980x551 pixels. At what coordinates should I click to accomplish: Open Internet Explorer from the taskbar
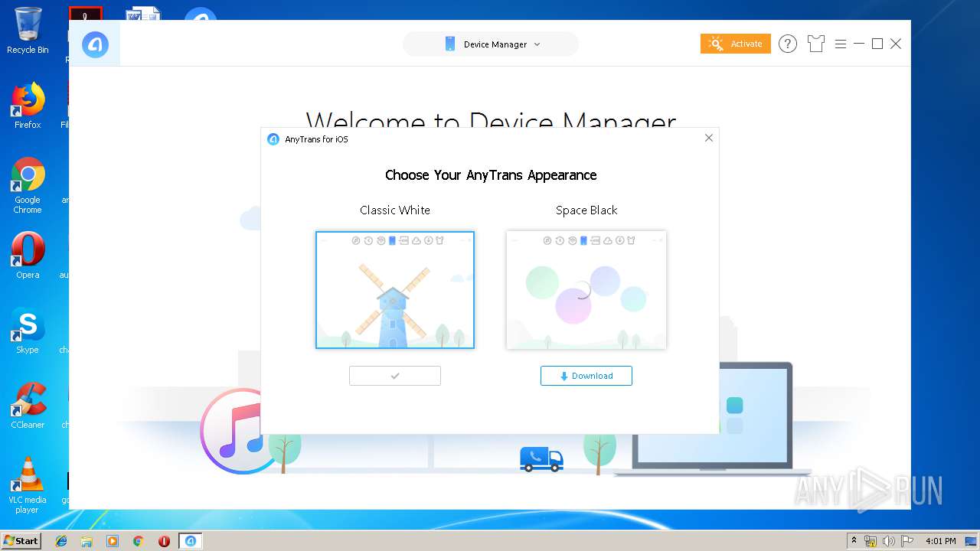tap(61, 541)
